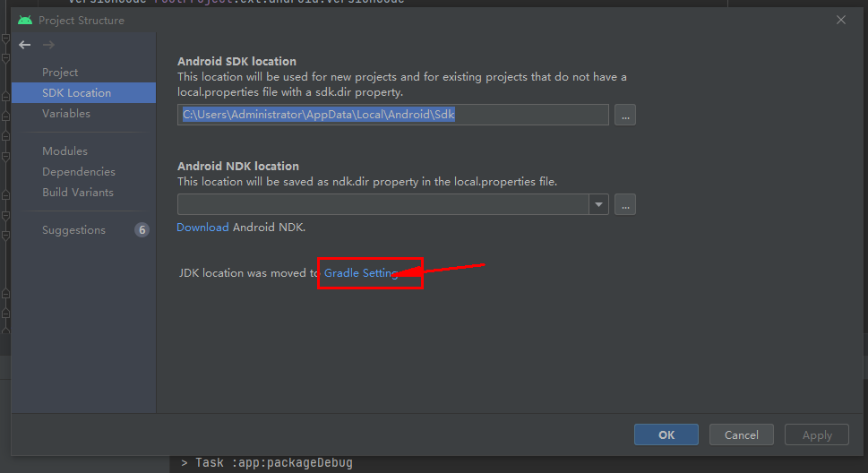This screenshot has height=473, width=868.
Task: Click the Cancel button
Action: 741,434
